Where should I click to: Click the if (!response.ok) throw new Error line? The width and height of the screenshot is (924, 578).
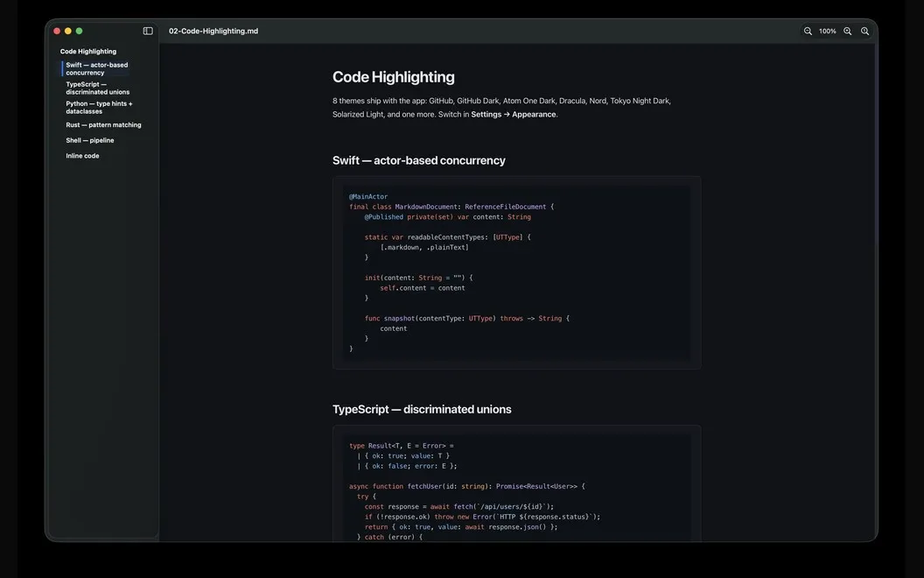pos(482,517)
